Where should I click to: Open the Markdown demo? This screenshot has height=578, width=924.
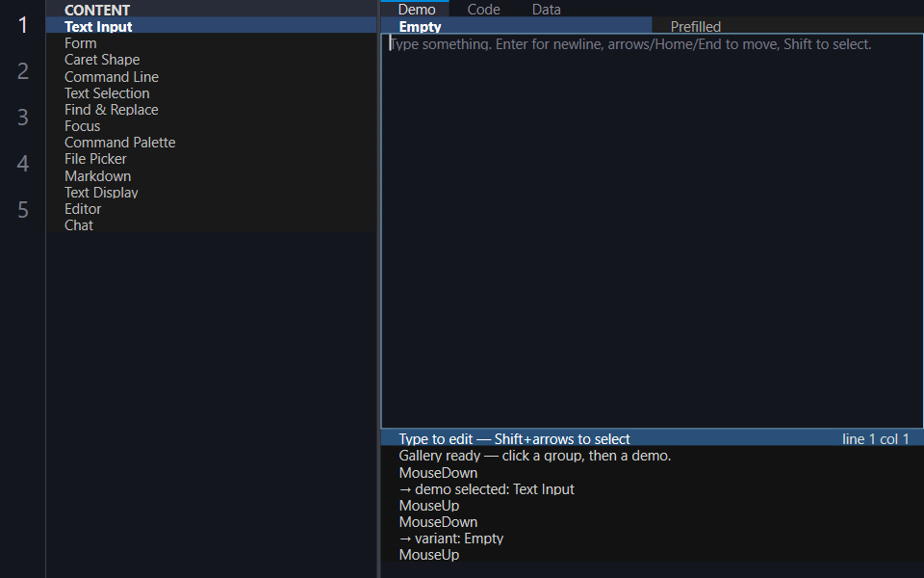[211, 175]
